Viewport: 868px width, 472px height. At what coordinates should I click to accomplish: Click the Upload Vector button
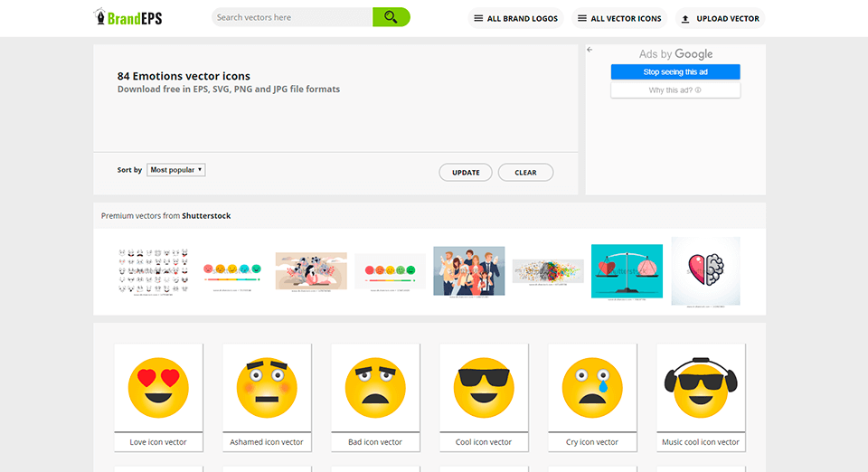[x=720, y=18]
